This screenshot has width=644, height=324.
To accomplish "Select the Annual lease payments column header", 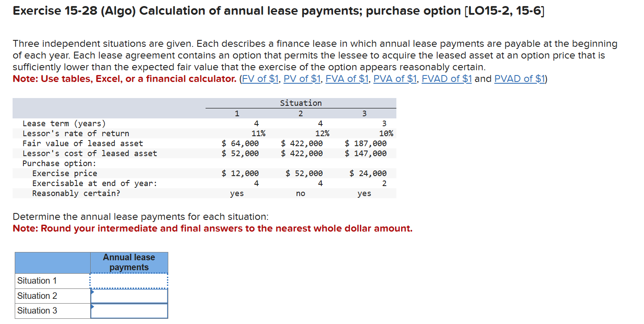I will coord(128,262).
